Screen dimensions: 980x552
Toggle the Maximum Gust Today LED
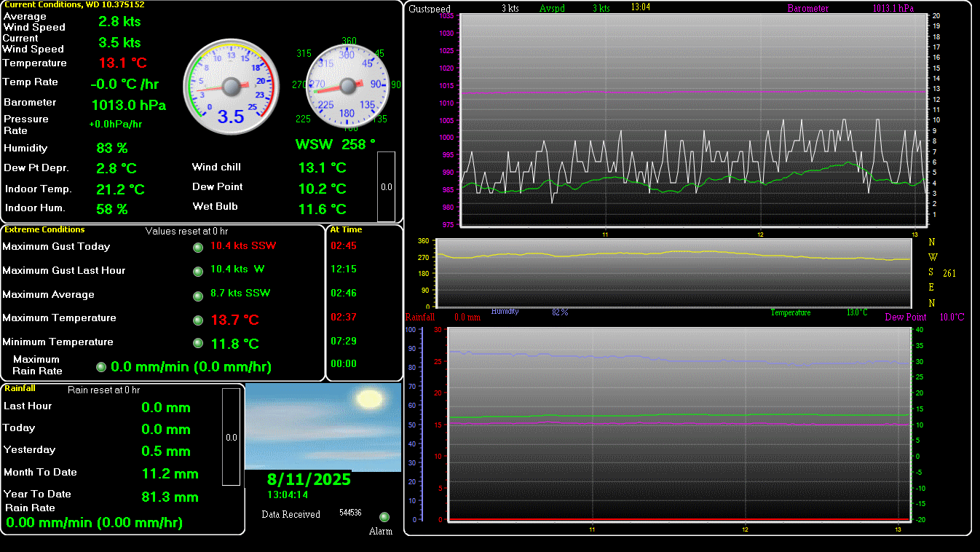point(197,248)
